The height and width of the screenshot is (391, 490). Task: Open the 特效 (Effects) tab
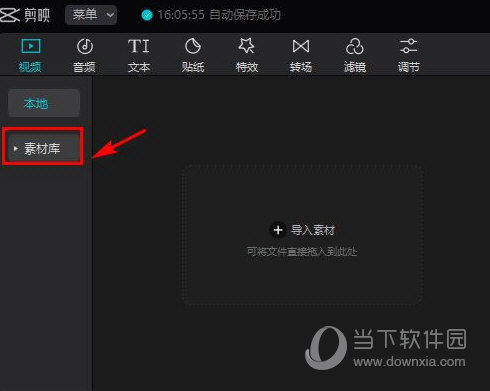click(247, 55)
